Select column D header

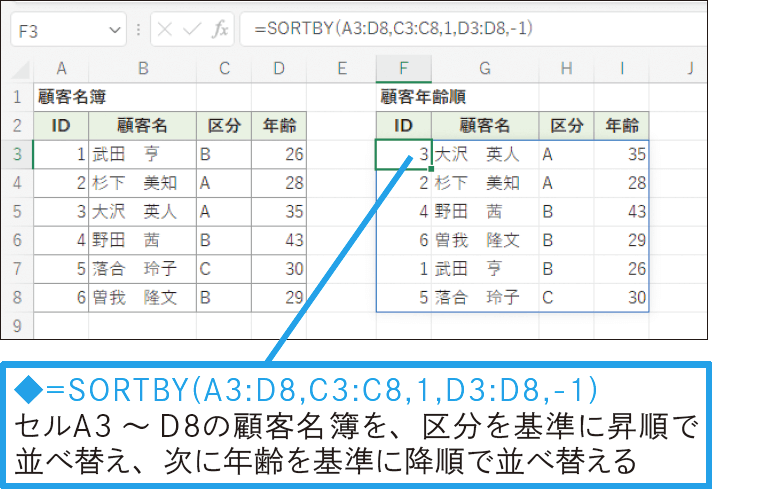(279, 68)
